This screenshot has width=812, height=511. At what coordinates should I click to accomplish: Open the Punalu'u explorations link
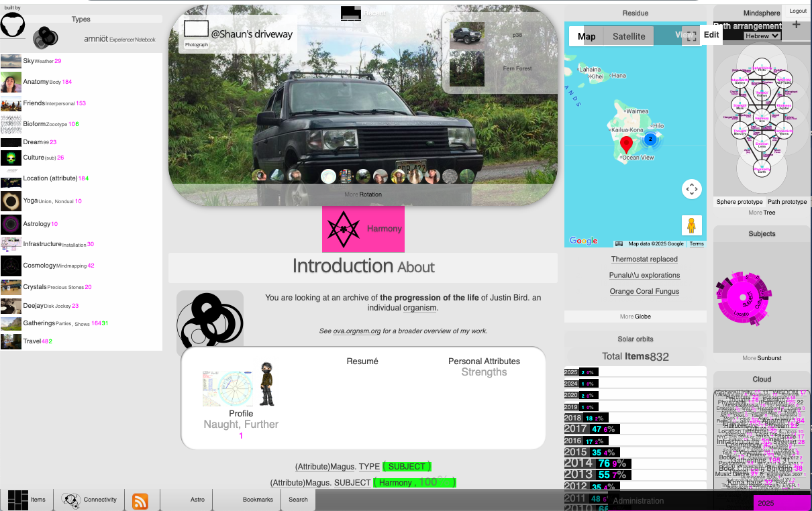point(644,276)
